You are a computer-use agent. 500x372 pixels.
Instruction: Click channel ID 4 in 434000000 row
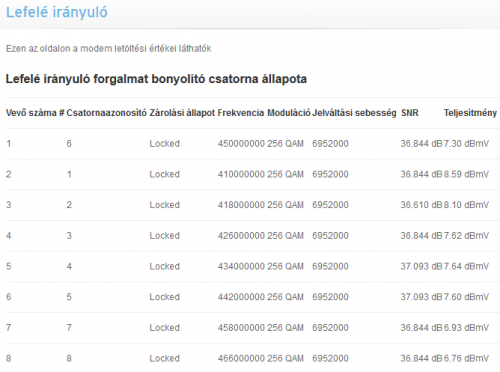tap(69, 266)
